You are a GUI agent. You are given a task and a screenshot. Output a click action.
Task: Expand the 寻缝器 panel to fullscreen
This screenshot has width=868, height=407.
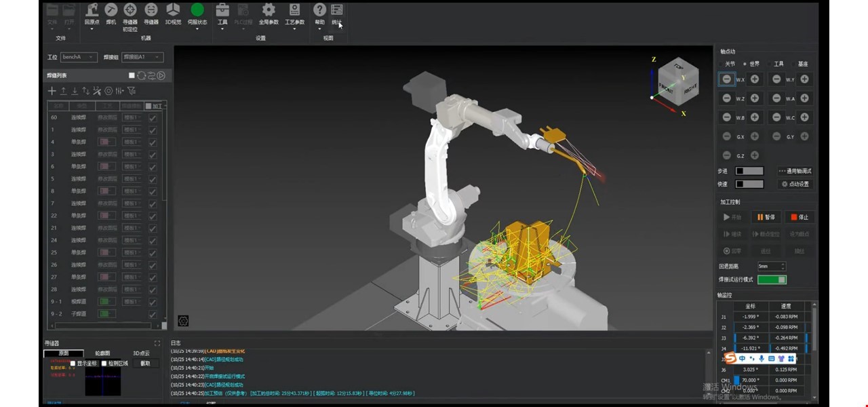tap(157, 343)
